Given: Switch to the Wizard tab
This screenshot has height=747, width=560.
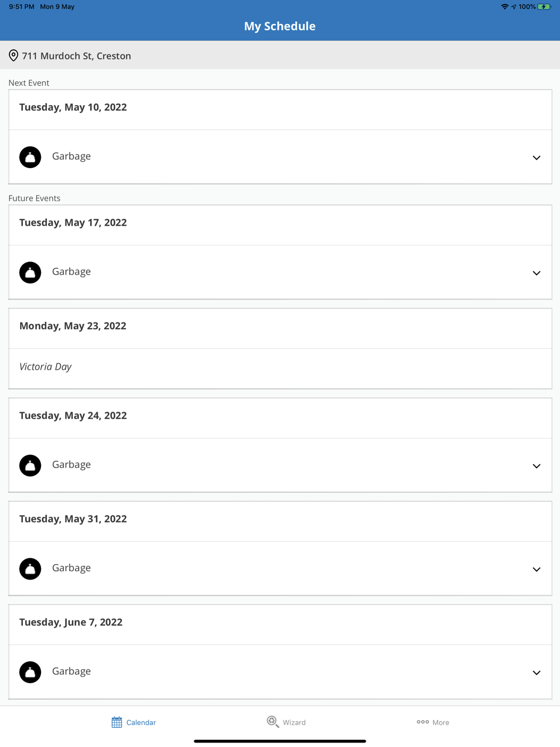Looking at the screenshot, I should (x=294, y=722).
